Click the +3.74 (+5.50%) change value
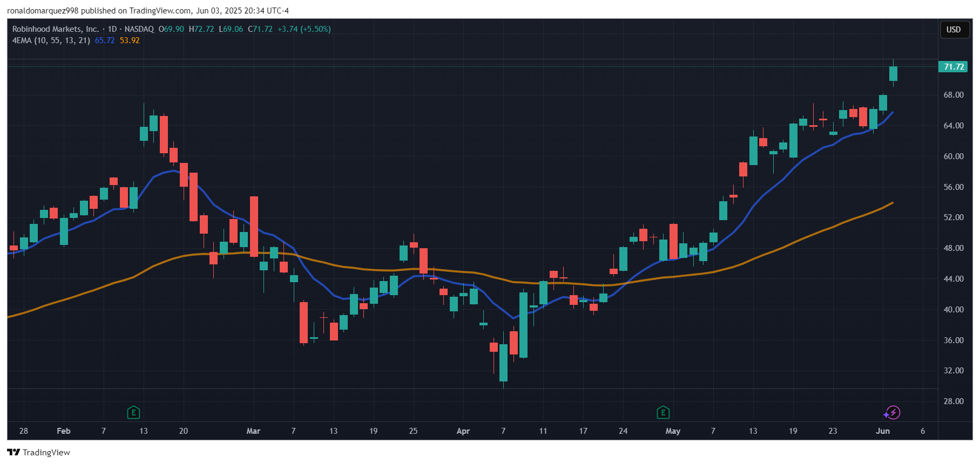The width and height of the screenshot is (980, 464). [304, 29]
